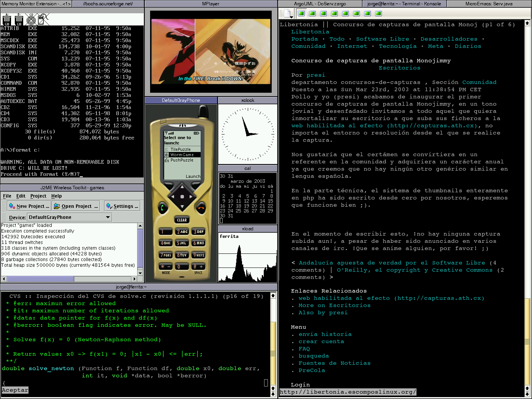Image resolution: width=532 pixels, height=399 pixels.
Task: Select WormGame in the phone launch list
Action: [x=182, y=155]
